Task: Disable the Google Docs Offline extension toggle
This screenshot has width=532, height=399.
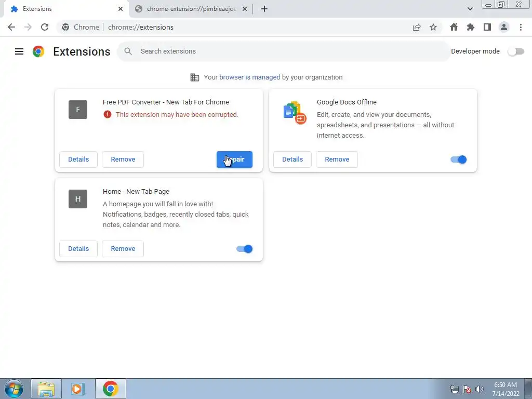Action: tap(459, 159)
